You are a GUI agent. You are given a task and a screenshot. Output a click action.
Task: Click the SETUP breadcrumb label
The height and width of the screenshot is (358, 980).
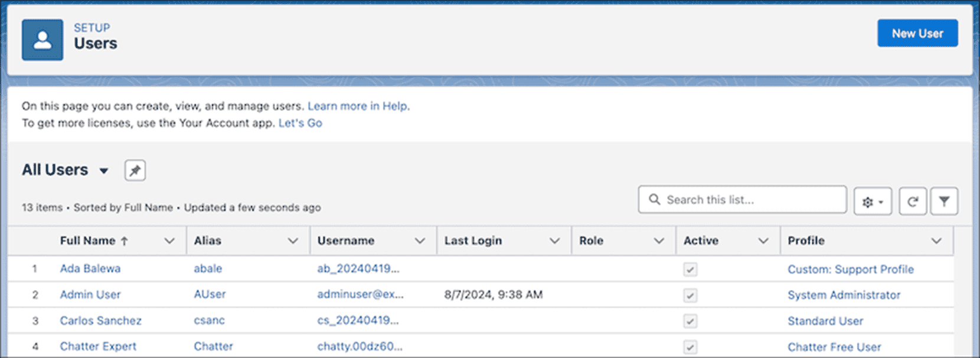point(92,28)
